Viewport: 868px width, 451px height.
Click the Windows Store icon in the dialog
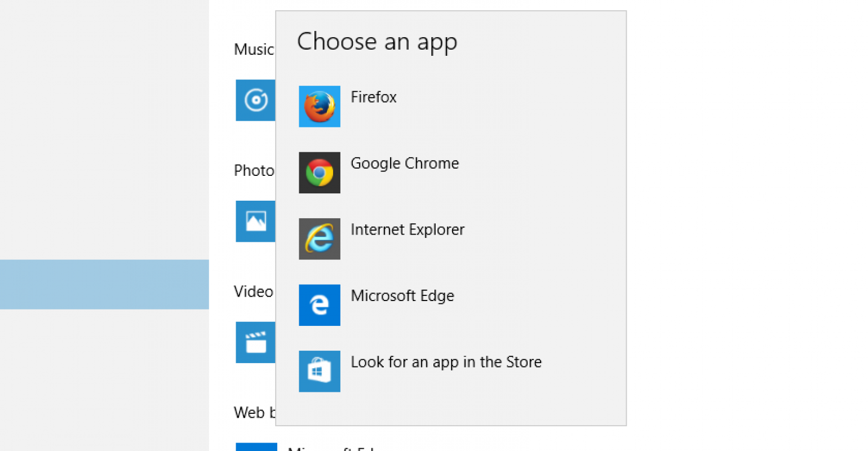(x=319, y=371)
